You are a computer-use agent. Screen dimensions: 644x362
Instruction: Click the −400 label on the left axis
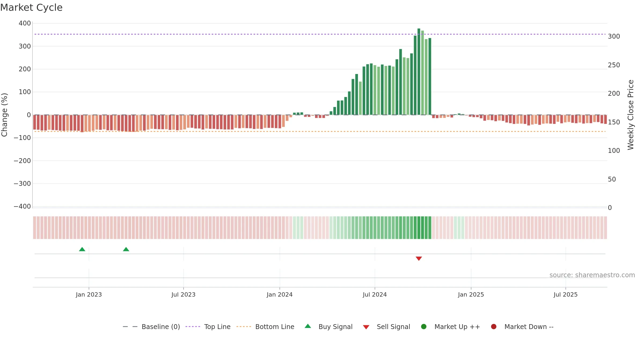coord(22,206)
